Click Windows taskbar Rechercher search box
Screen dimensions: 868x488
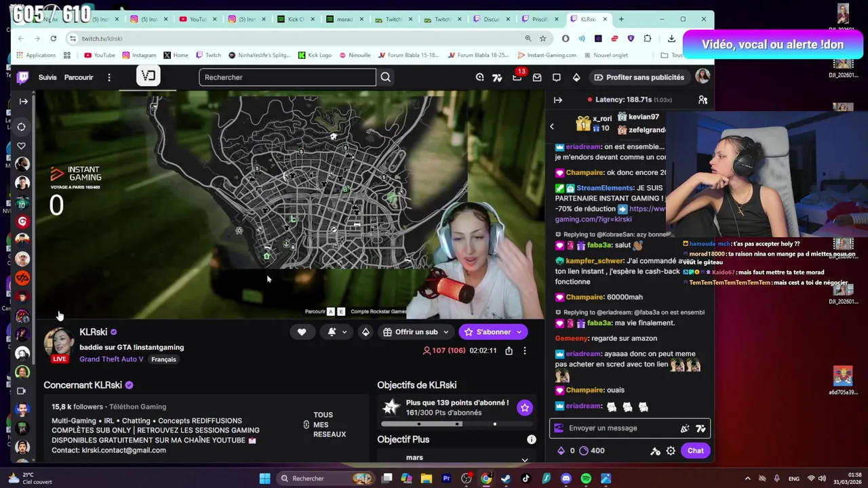[x=325, y=479]
